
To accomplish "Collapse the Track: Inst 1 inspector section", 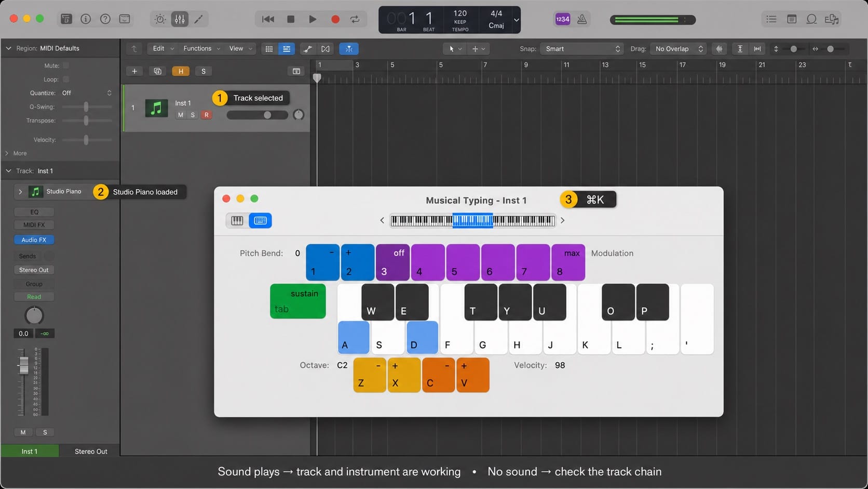I will point(8,171).
